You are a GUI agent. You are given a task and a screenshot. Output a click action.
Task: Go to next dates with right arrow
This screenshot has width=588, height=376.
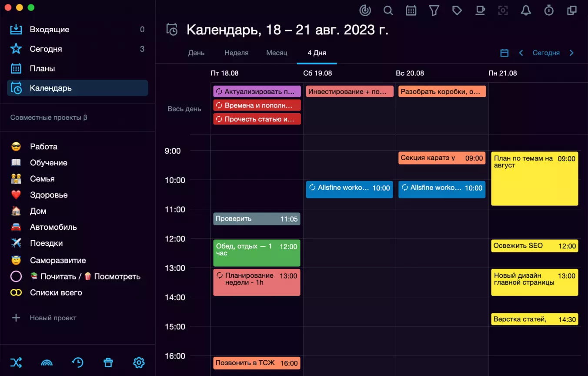[571, 53]
